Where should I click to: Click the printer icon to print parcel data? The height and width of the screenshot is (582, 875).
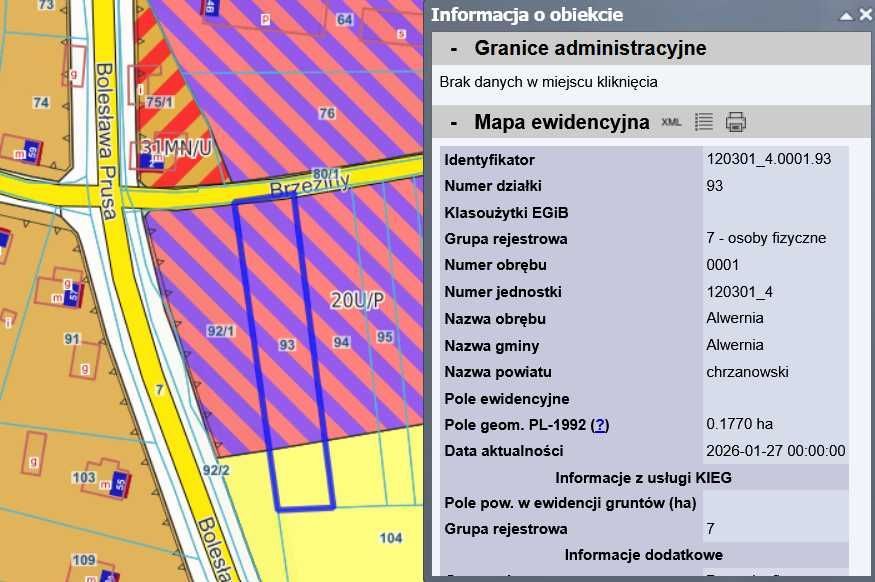click(x=736, y=122)
